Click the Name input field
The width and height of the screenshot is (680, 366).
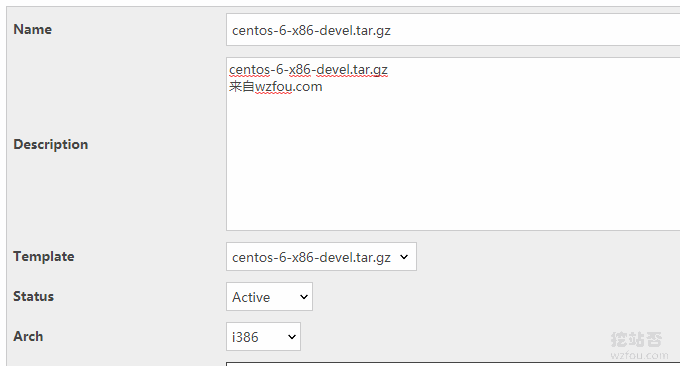[453, 29]
